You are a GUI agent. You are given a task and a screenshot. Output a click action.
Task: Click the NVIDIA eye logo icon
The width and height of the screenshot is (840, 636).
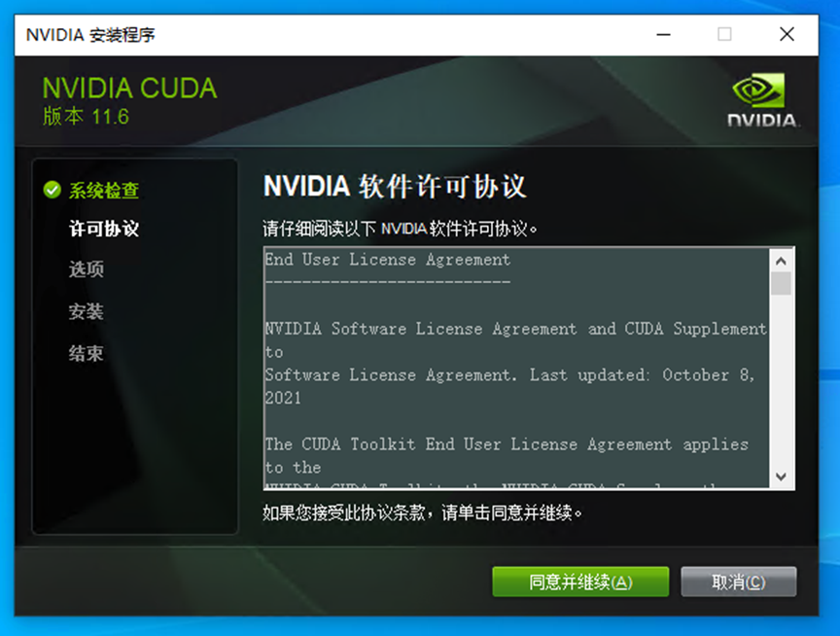click(x=758, y=90)
